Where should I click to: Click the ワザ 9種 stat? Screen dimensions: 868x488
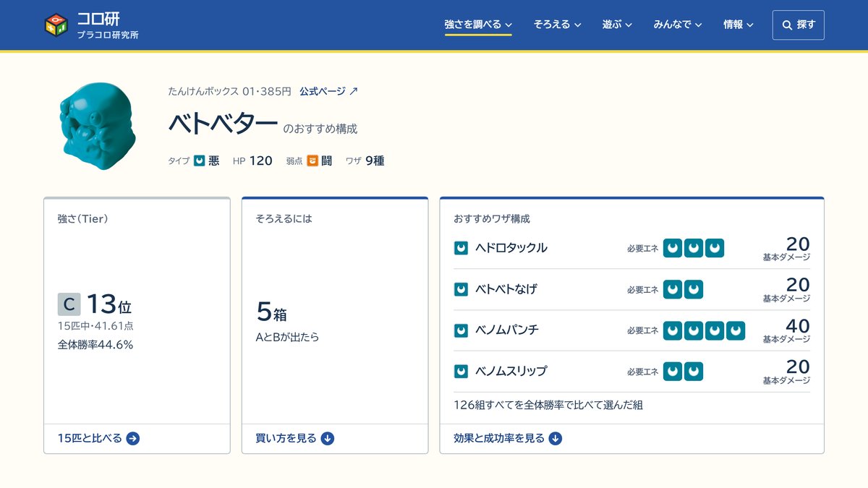[365, 160]
